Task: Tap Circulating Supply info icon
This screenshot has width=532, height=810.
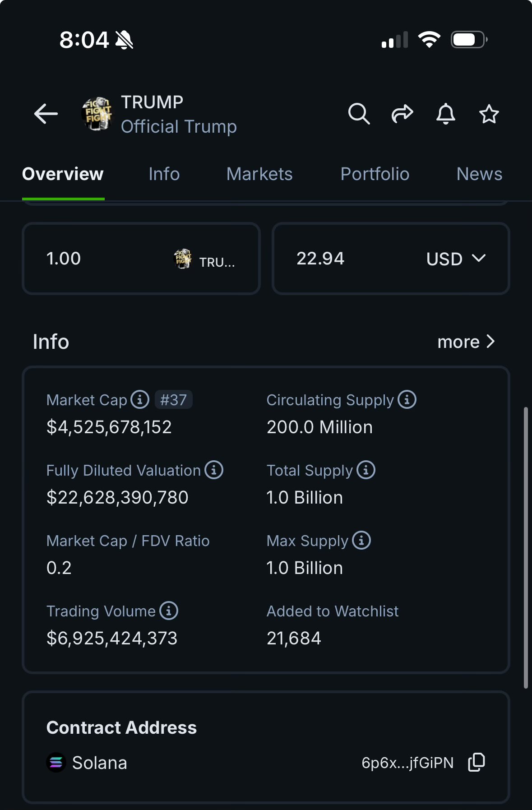Action: (x=407, y=399)
